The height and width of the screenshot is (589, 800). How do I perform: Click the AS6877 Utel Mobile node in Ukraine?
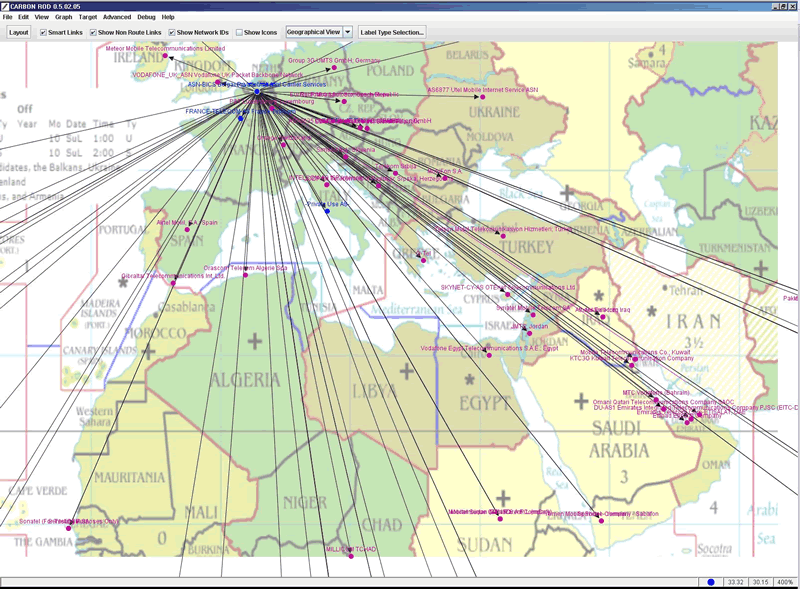[482, 96]
